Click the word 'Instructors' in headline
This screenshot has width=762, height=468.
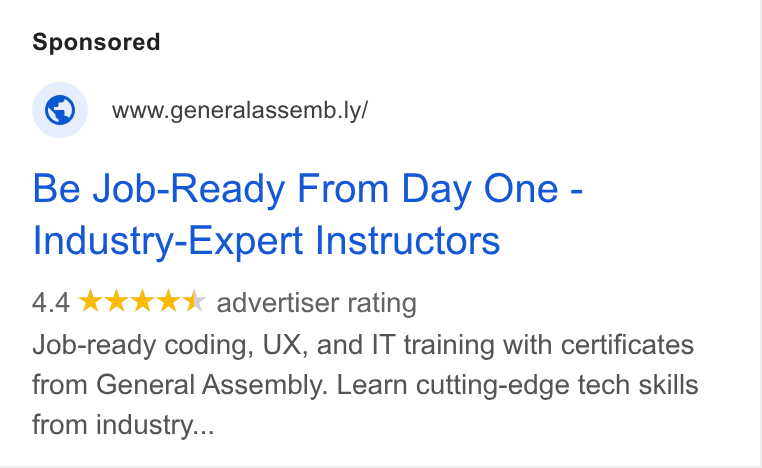coord(408,240)
